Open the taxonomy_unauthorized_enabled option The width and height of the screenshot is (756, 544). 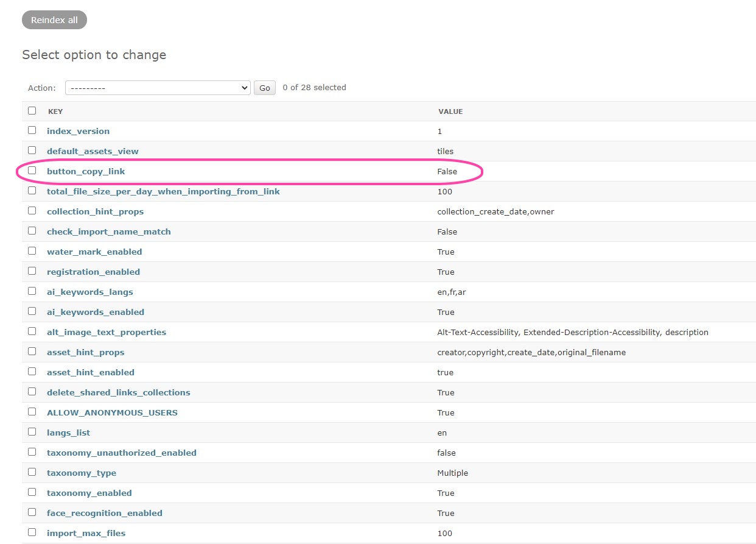[x=122, y=453]
